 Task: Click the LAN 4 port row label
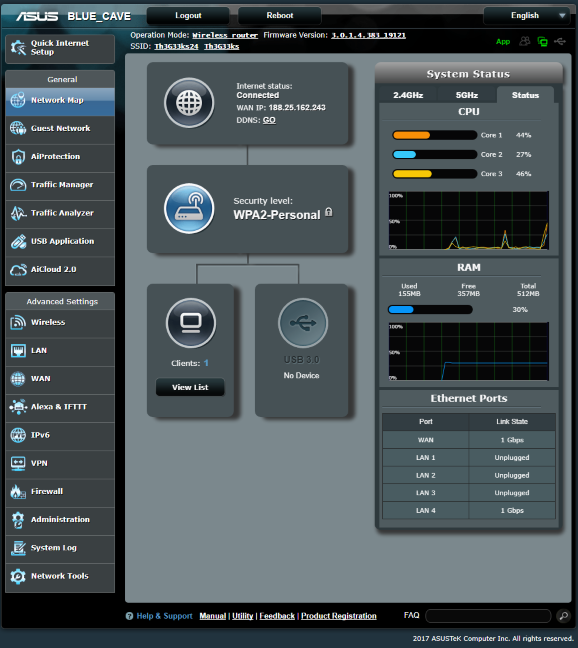click(x=426, y=510)
